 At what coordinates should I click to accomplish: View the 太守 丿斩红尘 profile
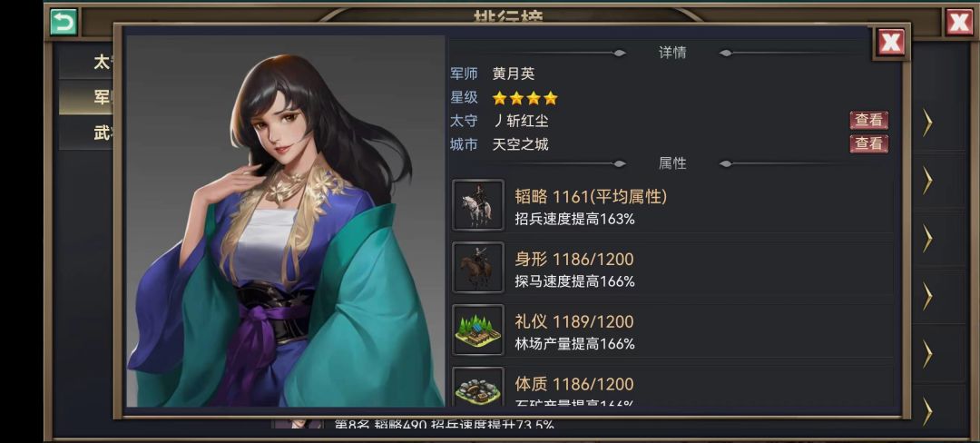868,120
